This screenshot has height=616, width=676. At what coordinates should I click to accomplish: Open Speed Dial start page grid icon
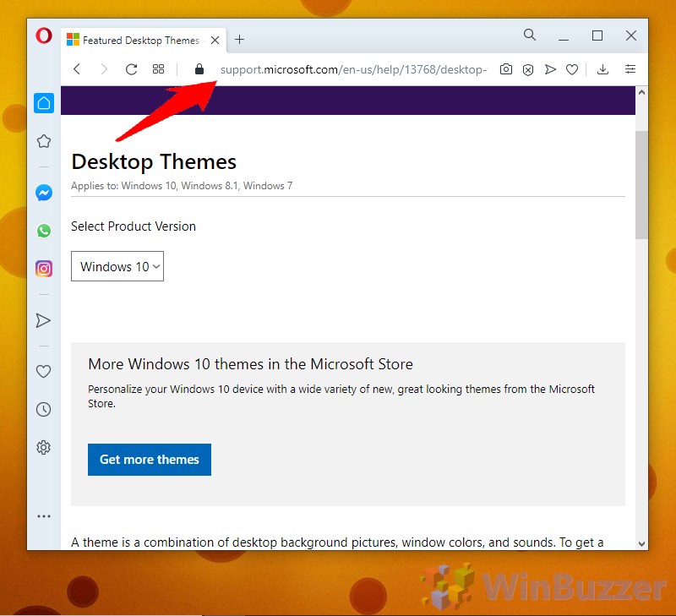tap(158, 69)
